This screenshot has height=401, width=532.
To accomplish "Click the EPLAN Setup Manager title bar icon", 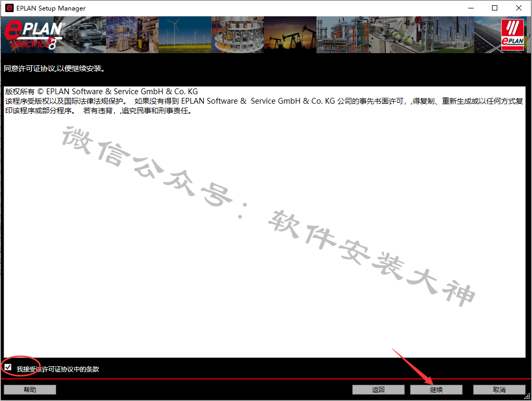I will click(x=9, y=8).
